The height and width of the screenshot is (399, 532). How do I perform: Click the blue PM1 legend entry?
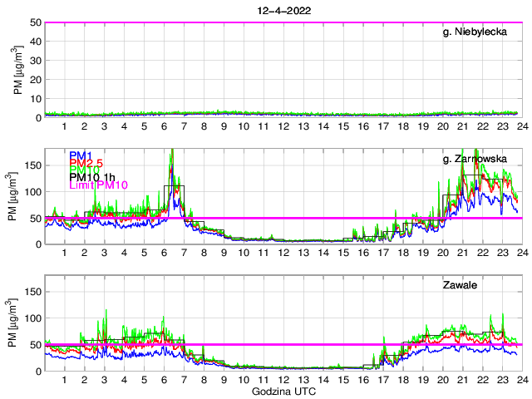click(x=81, y=155)
